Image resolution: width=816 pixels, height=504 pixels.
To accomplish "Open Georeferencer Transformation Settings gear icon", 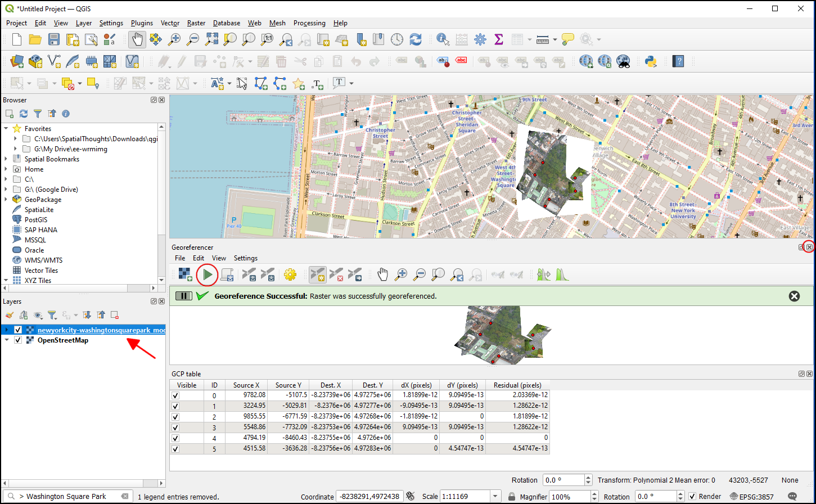I will (290, 274).
